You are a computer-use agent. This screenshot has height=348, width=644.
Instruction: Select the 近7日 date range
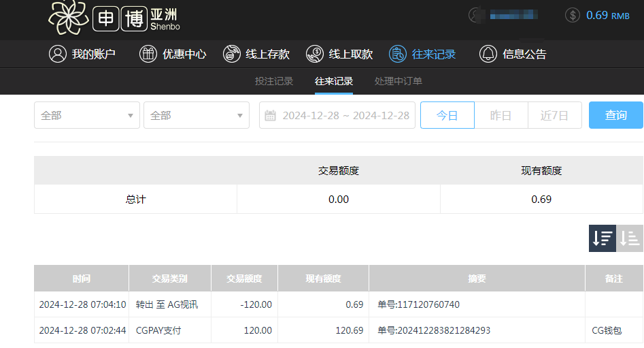[x=554, y=115]
